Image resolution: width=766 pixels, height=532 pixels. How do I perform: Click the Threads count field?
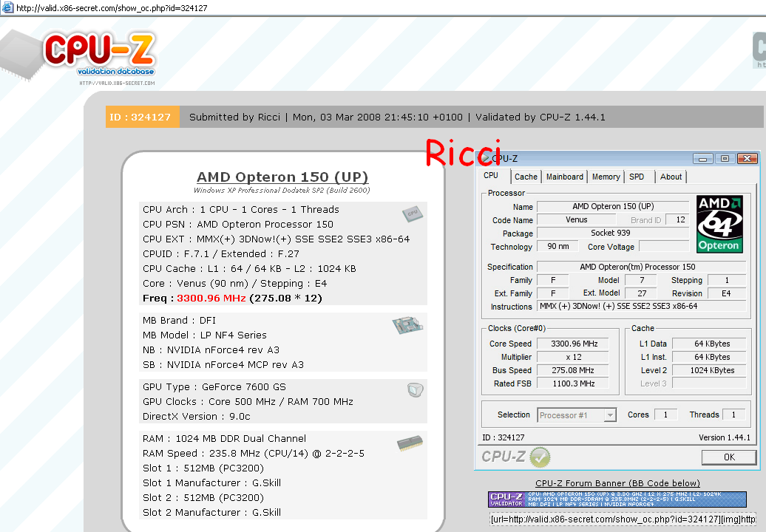tap(733, 415)
